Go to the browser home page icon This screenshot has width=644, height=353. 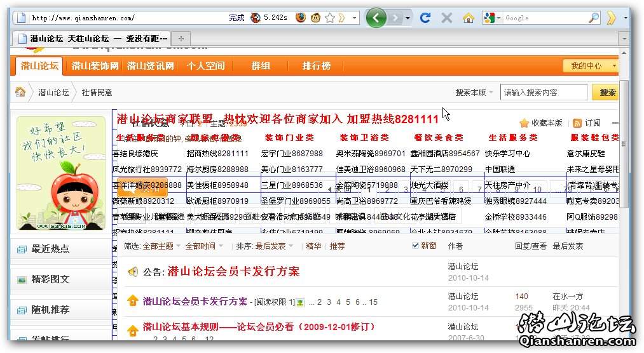(468, 18)
